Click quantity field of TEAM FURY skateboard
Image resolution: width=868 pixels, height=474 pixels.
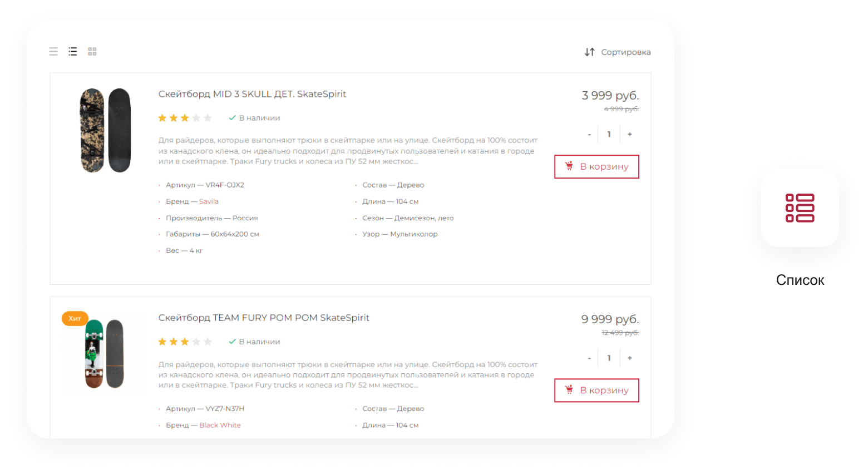(609, 358)
